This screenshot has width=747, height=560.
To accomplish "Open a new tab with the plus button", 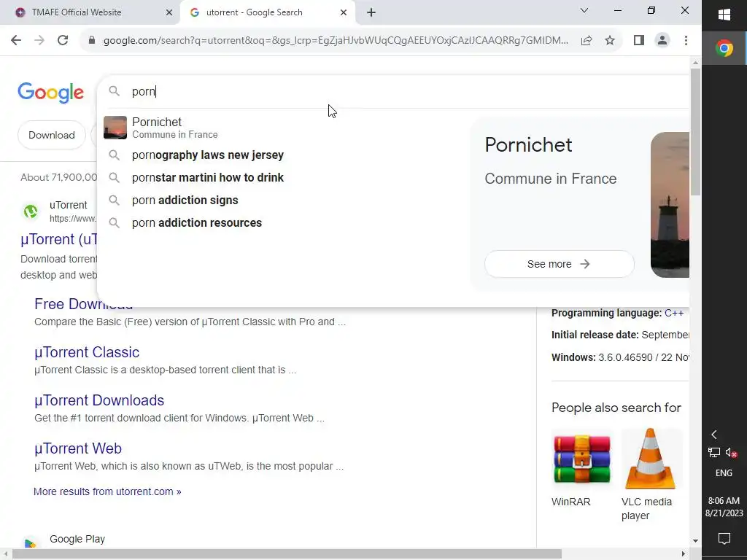I will point(371,13).
